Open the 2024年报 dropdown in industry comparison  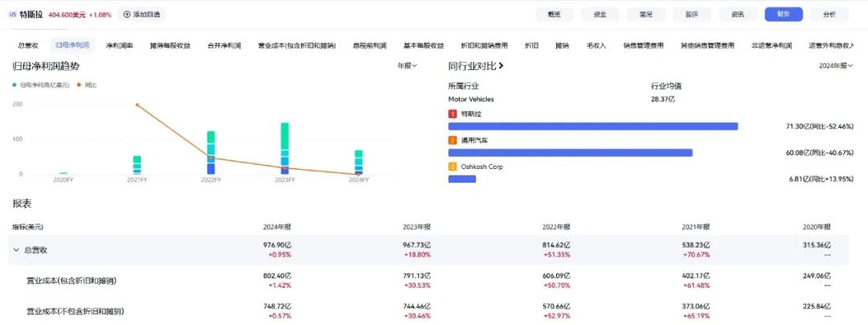click(836, 65)
